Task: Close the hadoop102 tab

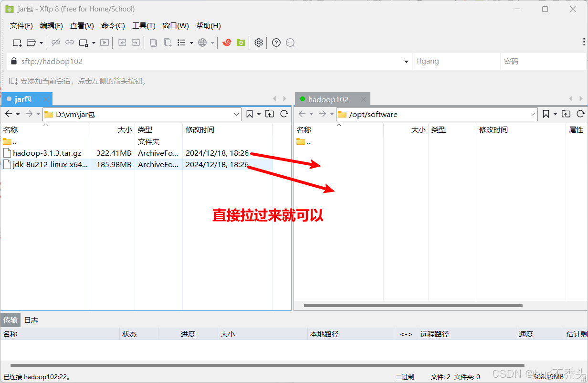Action: coord(364,99)
